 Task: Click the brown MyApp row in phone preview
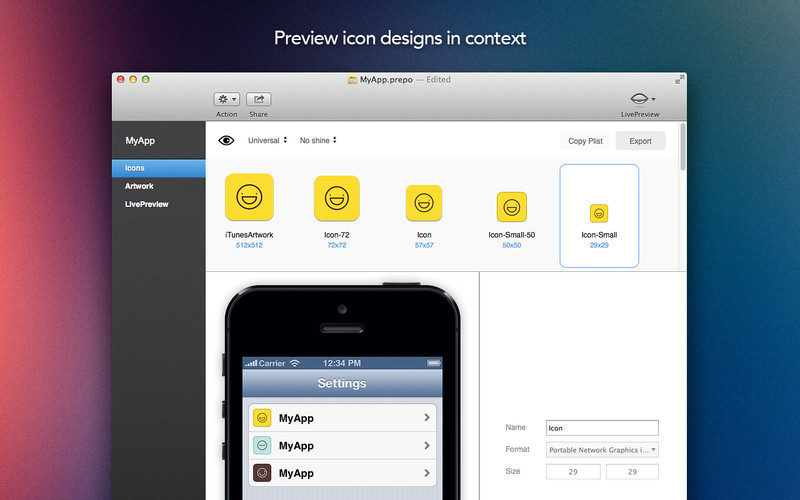click(342, 473)
